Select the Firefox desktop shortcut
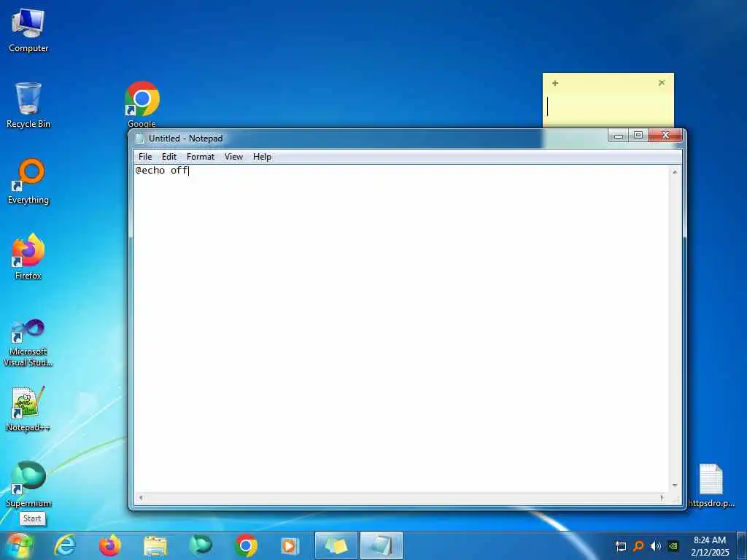The height and width of the screenshot is (560, 747). point(28,257)
